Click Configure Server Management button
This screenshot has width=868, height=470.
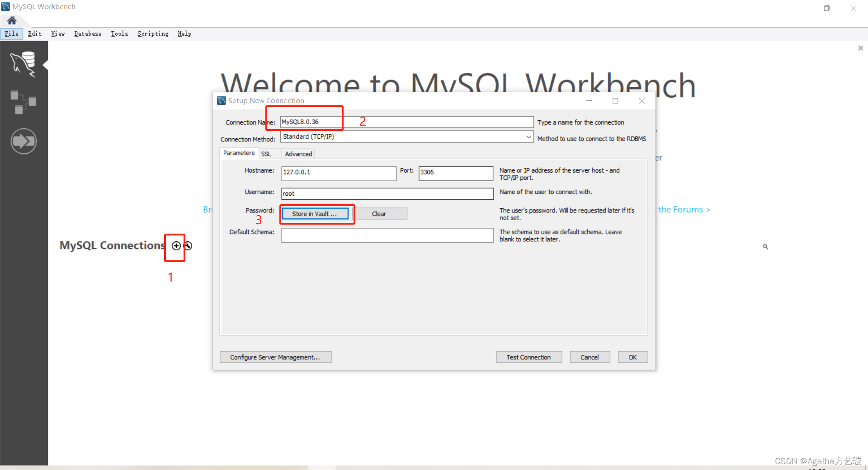[x=275, y=357]
